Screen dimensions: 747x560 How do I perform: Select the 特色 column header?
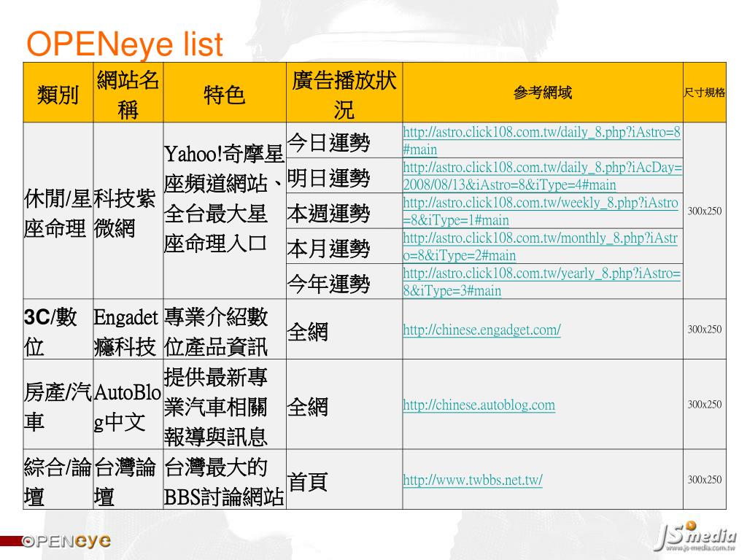225,93
